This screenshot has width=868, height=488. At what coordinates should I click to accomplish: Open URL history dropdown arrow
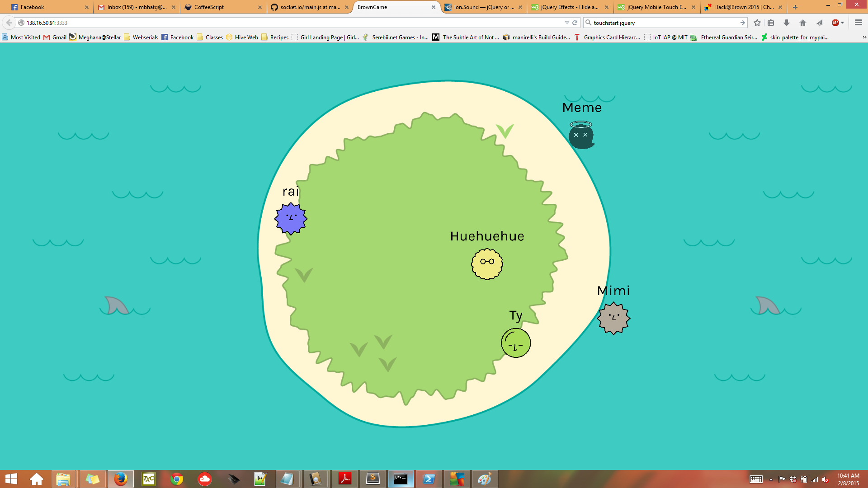click(567, 23)
